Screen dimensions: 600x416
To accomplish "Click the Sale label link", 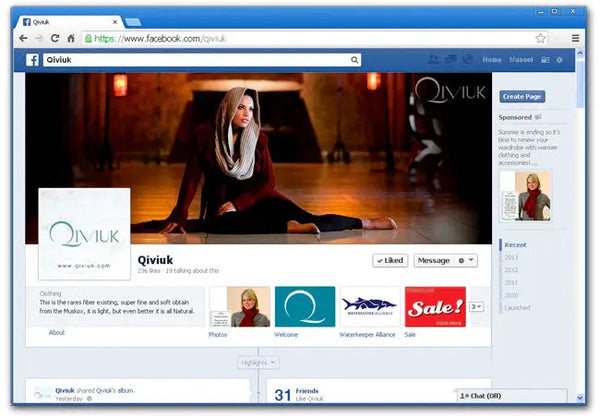I will click(x=410, y=334).
